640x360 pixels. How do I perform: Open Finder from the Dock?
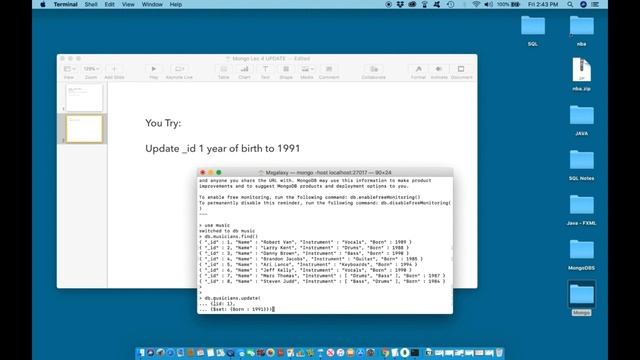tap(141, 353)
